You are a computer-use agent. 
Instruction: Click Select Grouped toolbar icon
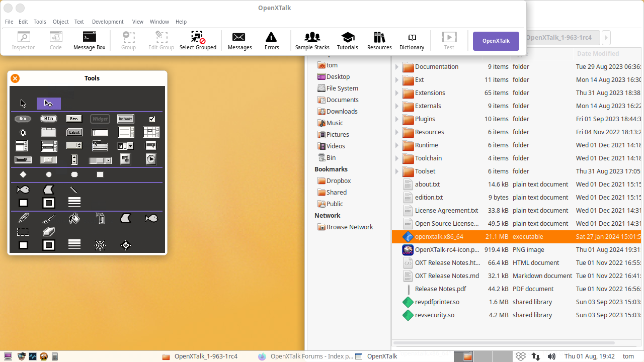click(x=198, y=40)
